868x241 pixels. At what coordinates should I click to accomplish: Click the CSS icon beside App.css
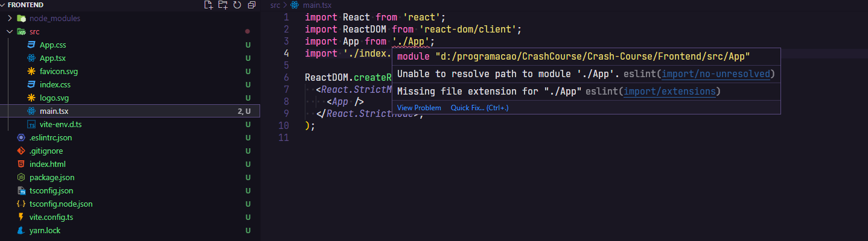31,45
